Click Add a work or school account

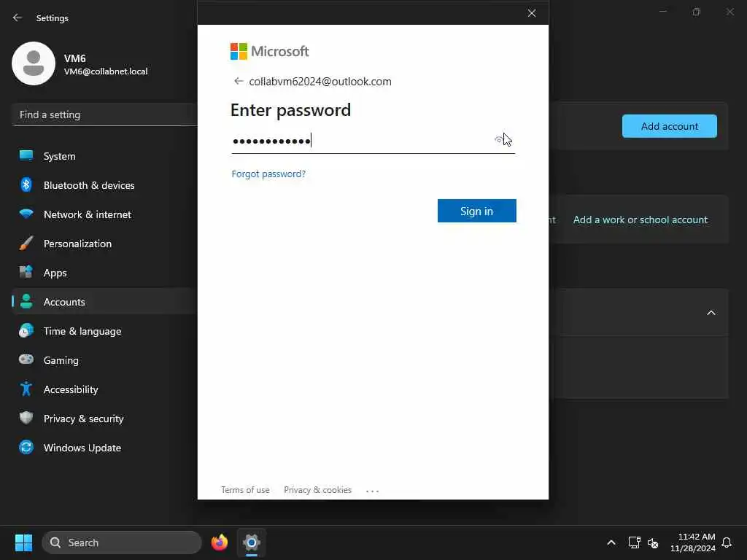click(640, 220)
